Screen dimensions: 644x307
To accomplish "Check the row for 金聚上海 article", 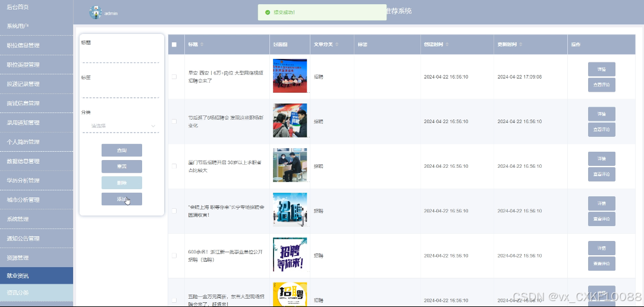I will pyautogui.click(x=174, y=211).
